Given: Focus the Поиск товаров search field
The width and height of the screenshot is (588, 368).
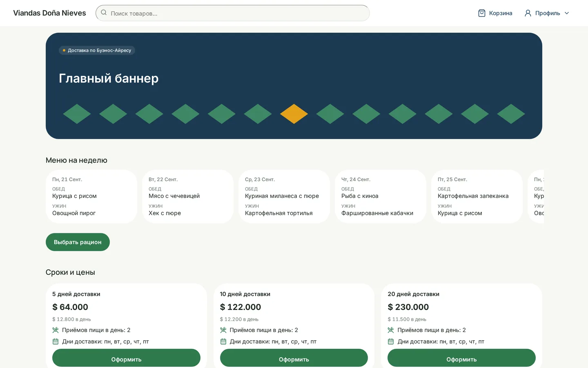Looking at the screenshot, I should [x=233, y=13].
